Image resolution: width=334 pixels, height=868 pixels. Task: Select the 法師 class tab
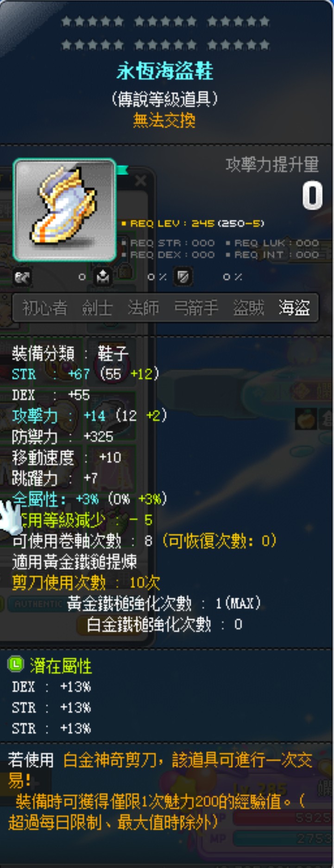[144, 308]
